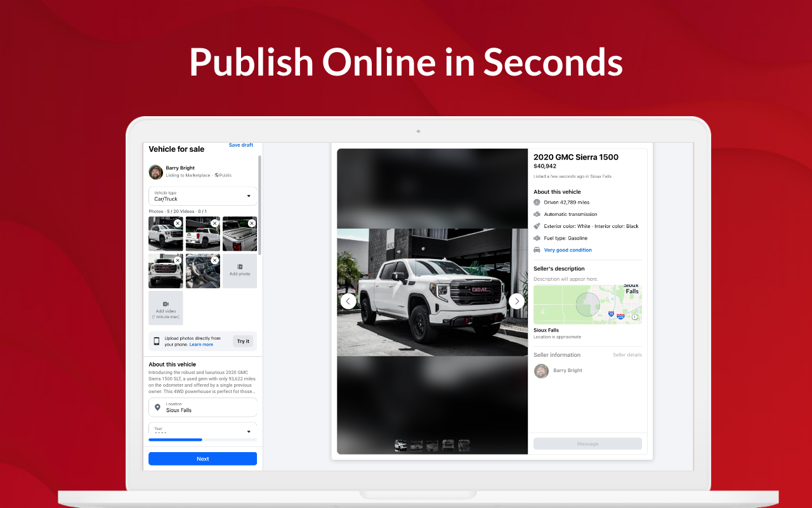Click the Save draft link
812x508 pixels.
[x=241, y=145]
